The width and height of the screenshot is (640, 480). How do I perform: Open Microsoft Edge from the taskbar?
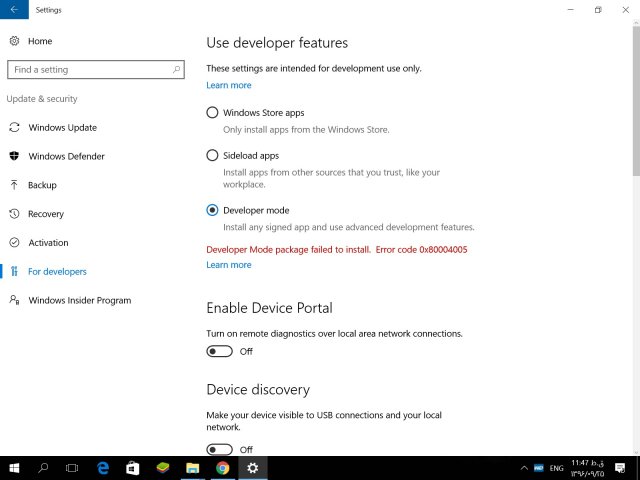point(102,467)
